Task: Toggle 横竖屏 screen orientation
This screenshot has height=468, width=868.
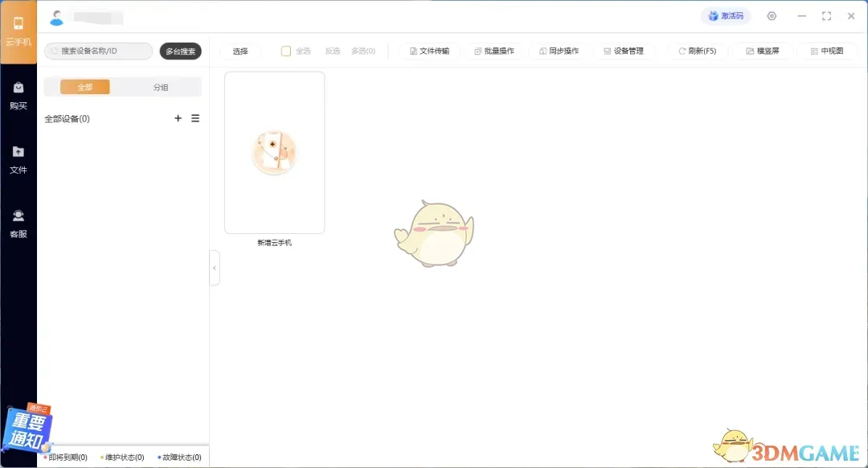Action: (761, 50)
